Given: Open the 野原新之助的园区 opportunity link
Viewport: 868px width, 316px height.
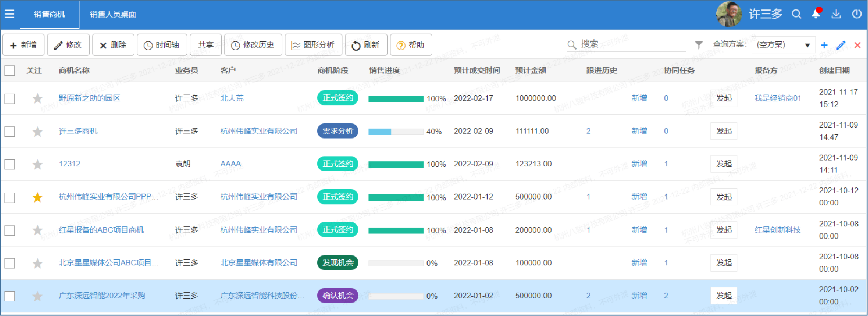Looking at the screenshot, I should [89, 98].
